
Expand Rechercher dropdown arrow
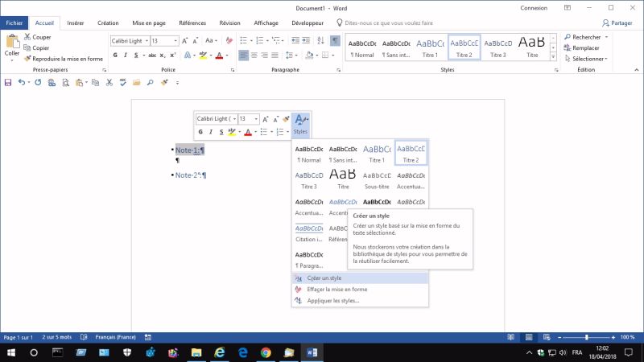[x=607, y=37]
